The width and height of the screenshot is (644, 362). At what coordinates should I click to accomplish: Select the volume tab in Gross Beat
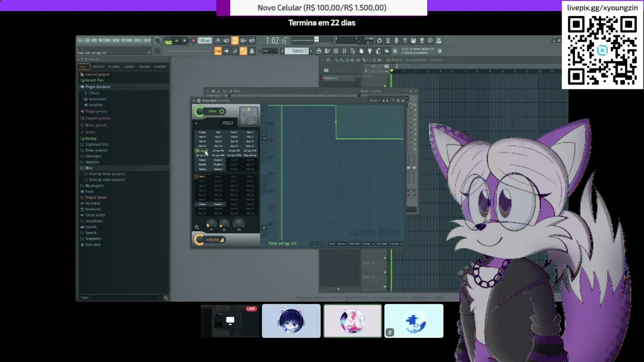click(213, 240)
